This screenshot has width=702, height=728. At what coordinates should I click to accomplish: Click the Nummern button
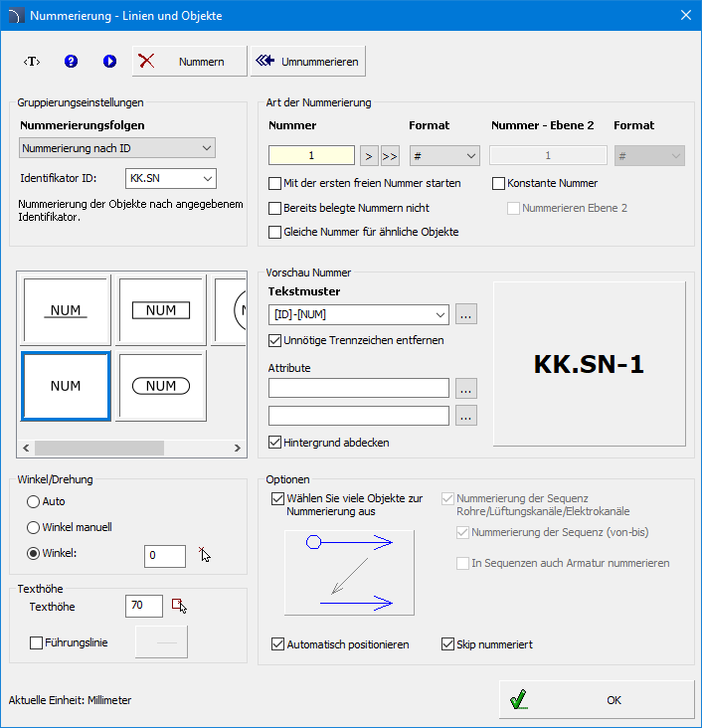point(190,61)
